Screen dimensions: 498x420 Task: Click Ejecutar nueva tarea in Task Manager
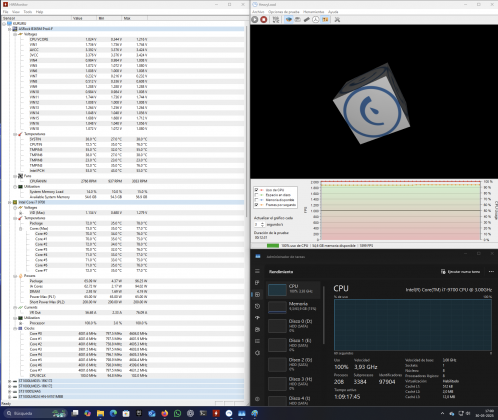(461, 272)
